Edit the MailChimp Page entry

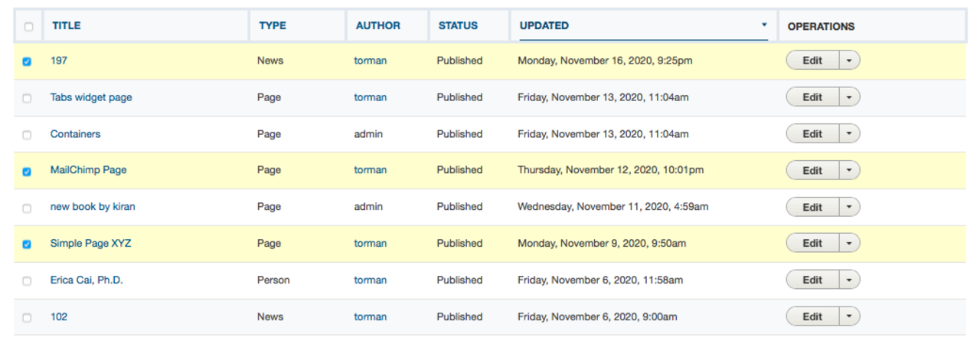(x=812, y=171)
